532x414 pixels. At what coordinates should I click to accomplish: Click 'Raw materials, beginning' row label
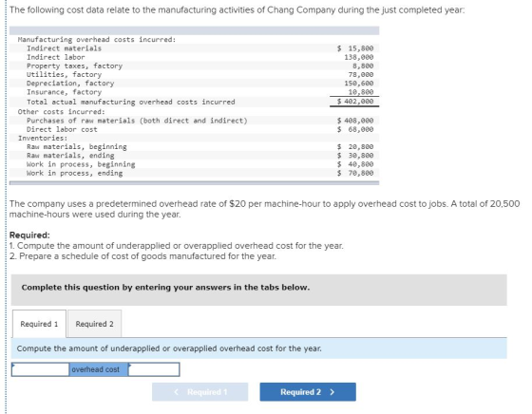pos(77,147)
